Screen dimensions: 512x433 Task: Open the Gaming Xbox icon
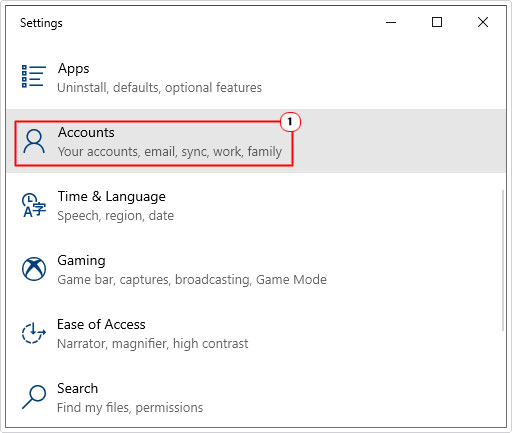[x=34, y=269]
